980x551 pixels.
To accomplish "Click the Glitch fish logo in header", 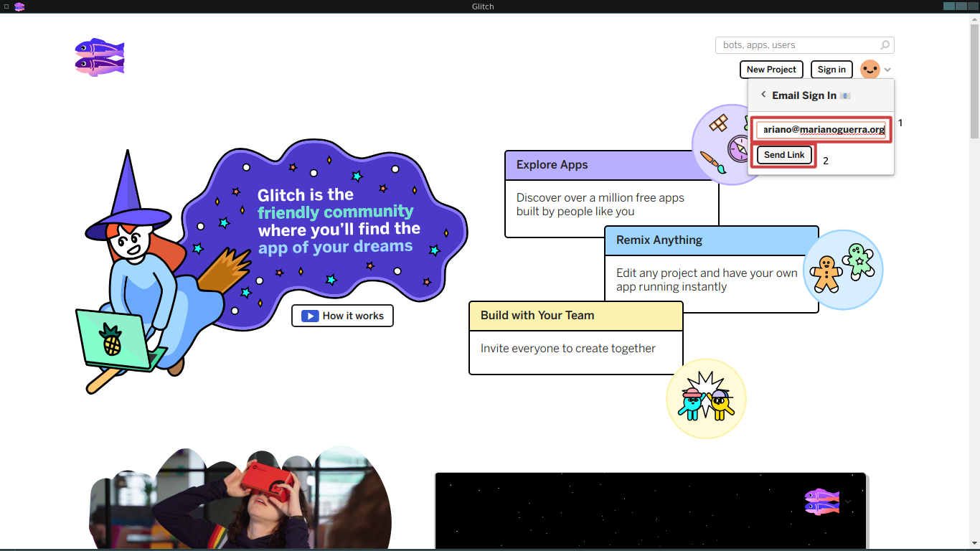I will point(100,57).
